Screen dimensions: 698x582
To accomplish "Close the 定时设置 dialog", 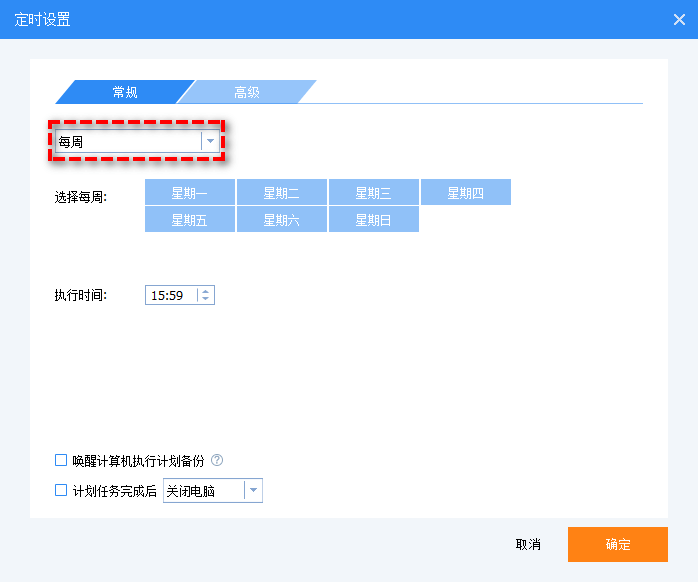I will [679, 19].
